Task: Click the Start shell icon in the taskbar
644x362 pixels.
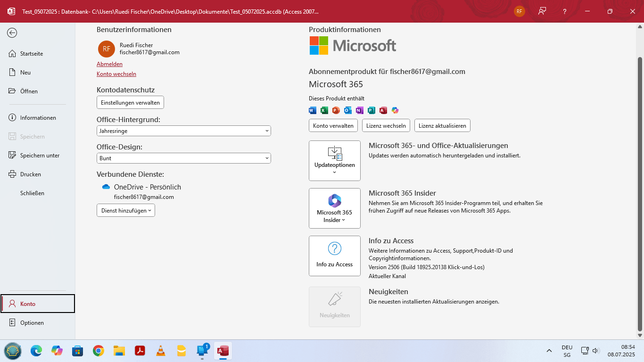Action: point(13,351)
